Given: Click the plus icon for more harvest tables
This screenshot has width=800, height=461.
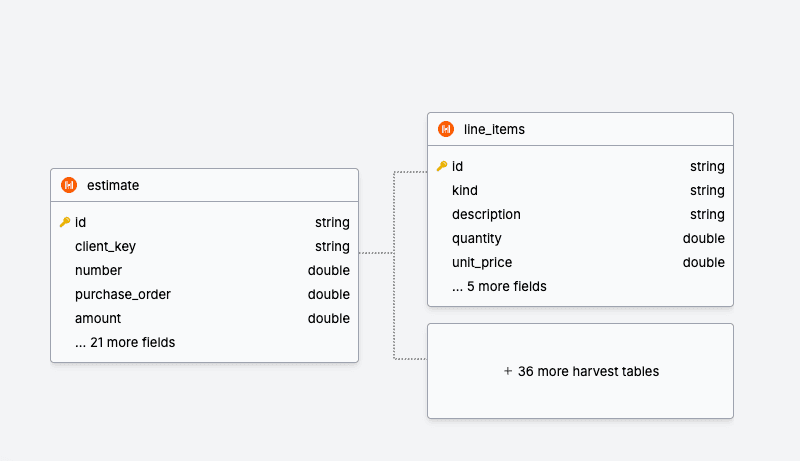Looking at the screenshot, I should click(x=508, y=371).
